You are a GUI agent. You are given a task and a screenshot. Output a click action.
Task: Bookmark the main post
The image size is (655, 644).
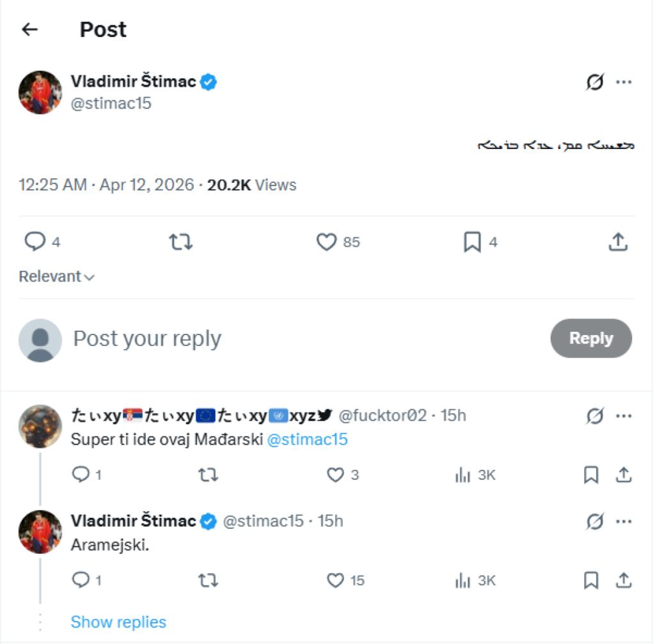[472, 242]
